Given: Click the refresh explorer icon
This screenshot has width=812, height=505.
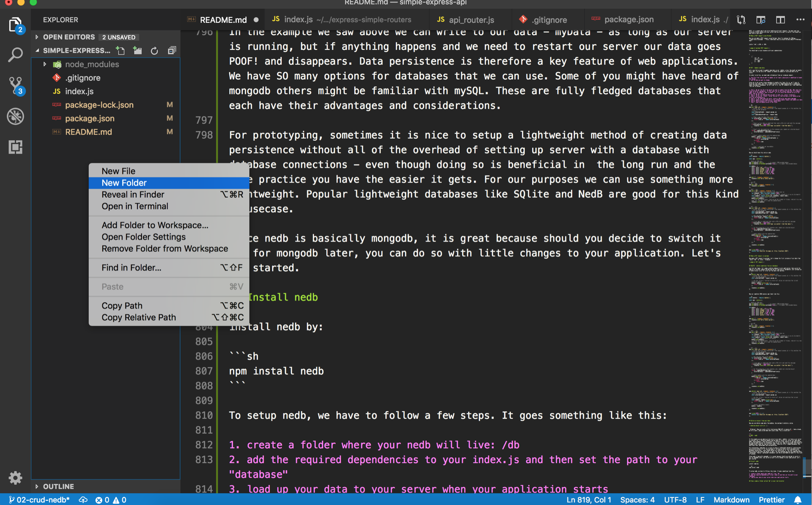Looking at the screenshot, I should pos(154,51).
